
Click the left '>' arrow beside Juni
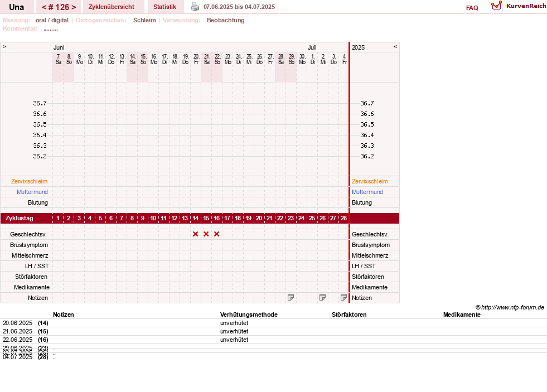coord(4,46)
